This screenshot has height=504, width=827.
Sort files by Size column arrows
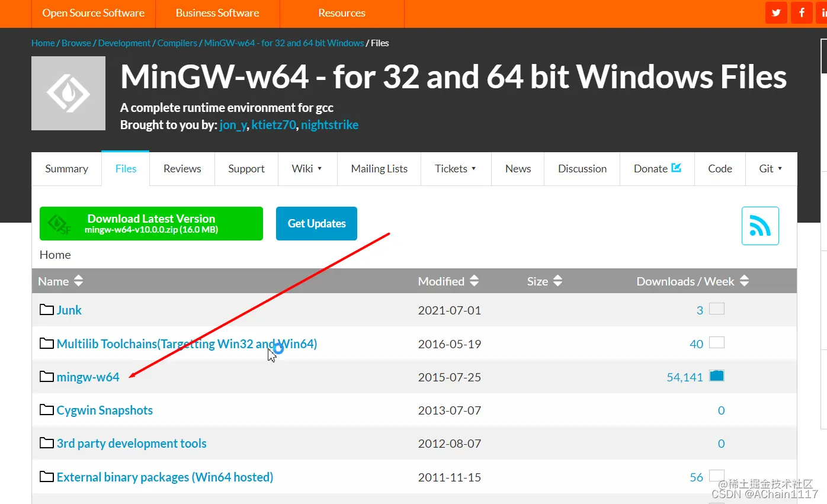point(557,281)
